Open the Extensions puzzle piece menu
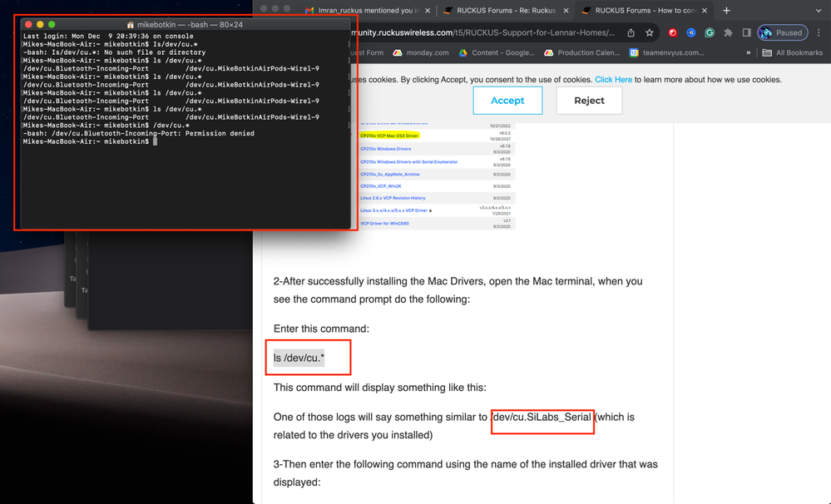The height and width of the screenshot is (504, 831). 729,33
